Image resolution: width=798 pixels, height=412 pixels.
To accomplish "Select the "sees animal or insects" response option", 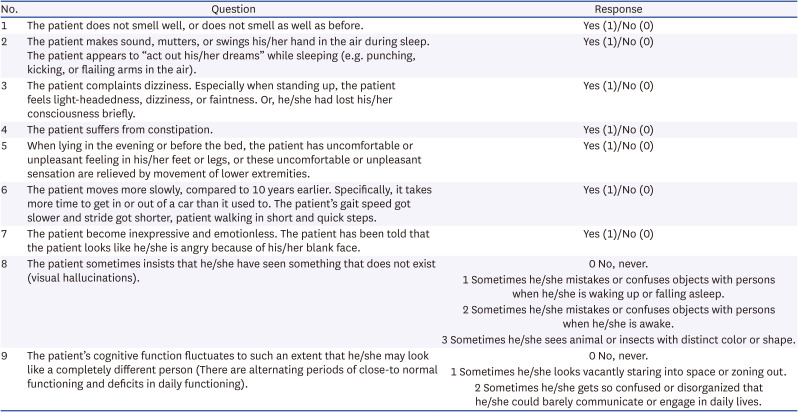I will click(619, 340).
